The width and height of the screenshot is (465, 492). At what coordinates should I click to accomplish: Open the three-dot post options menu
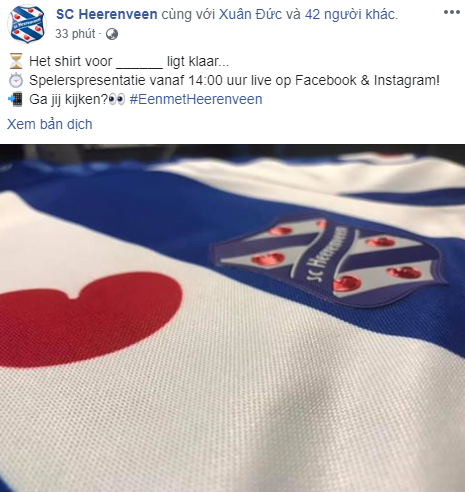pos(452,12)
